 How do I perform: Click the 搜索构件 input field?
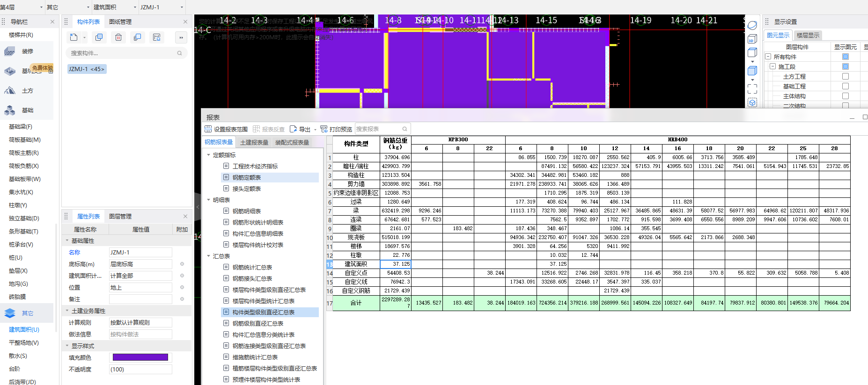[126, 53]
